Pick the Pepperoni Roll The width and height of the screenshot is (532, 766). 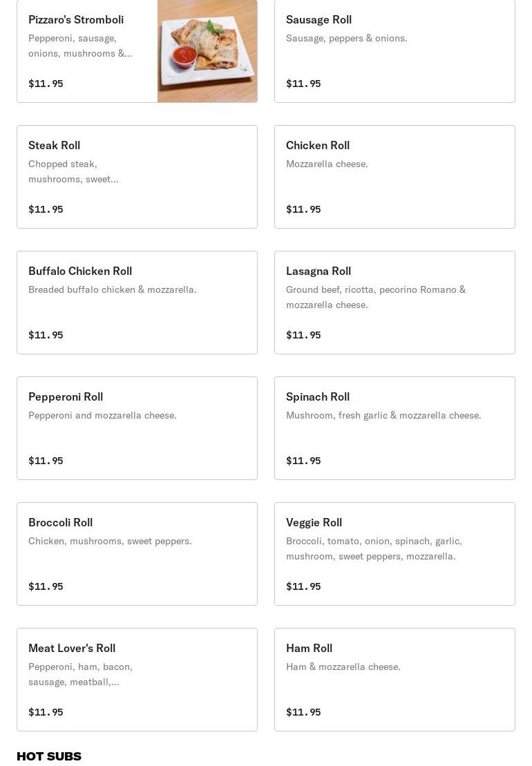click(137, 428)
